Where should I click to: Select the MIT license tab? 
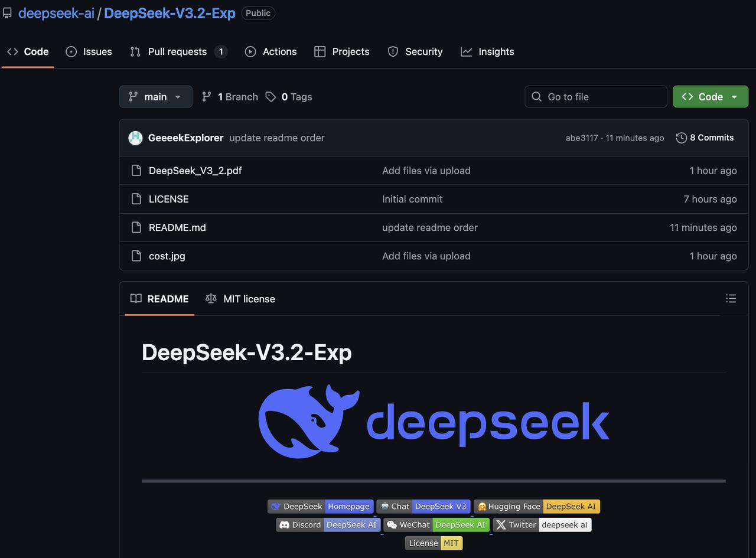pyautogui.click(x=240, y=299)
